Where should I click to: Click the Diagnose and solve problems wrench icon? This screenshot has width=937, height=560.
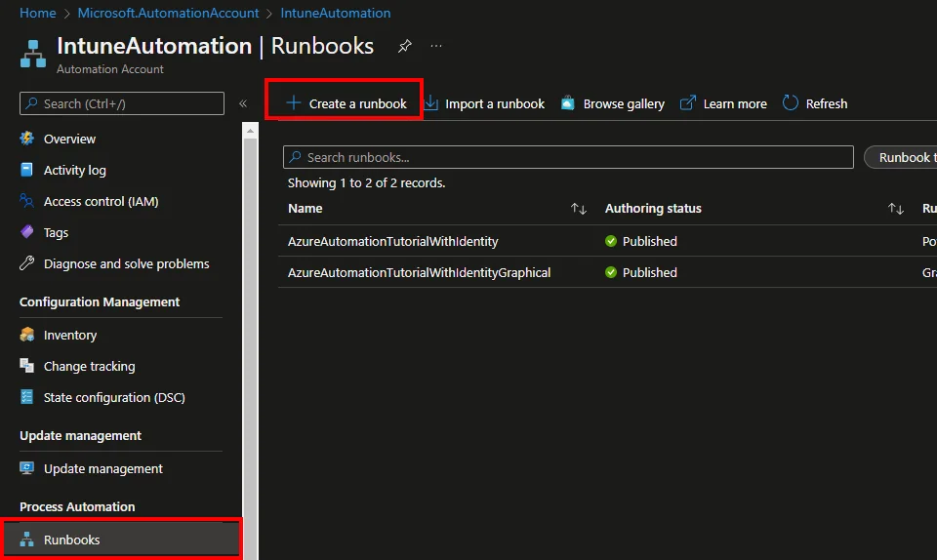tap(27, 263)
